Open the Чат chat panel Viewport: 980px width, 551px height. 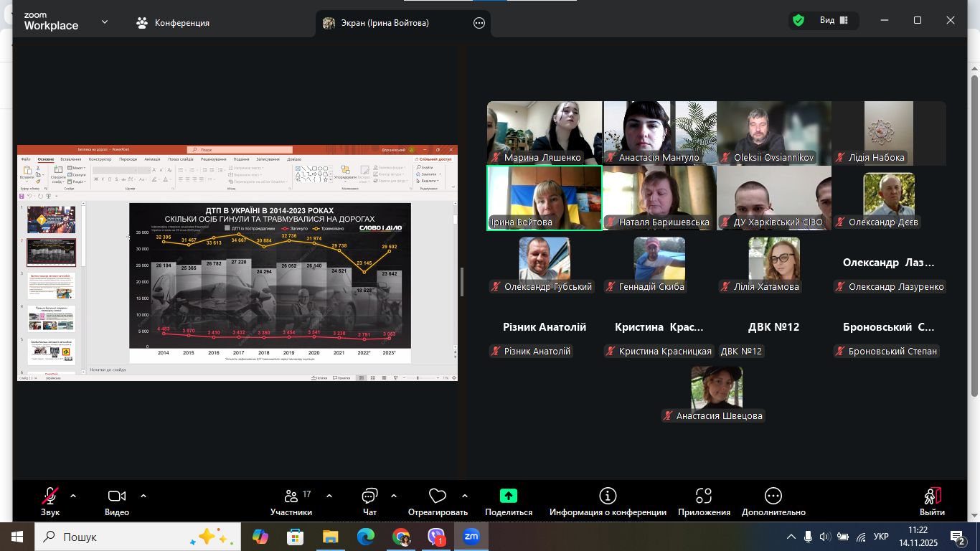369,496
